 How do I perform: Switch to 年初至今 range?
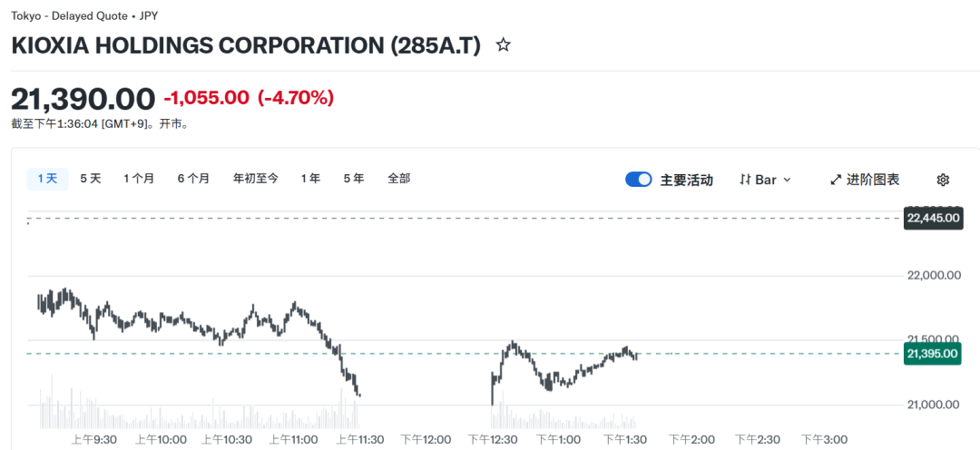[256, 179]
